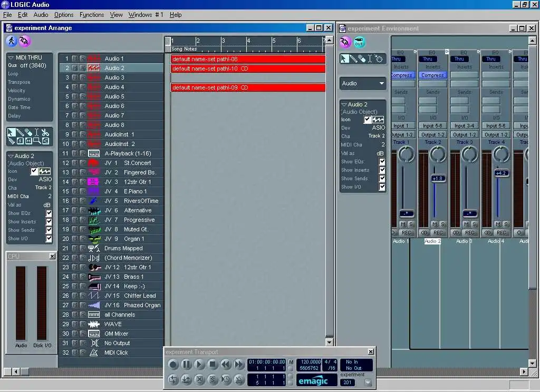The width and height of the screenshot is (540, 392).
Task: Select the Eraser tool in the Environment toolbox
Action: tap(362, 58)
